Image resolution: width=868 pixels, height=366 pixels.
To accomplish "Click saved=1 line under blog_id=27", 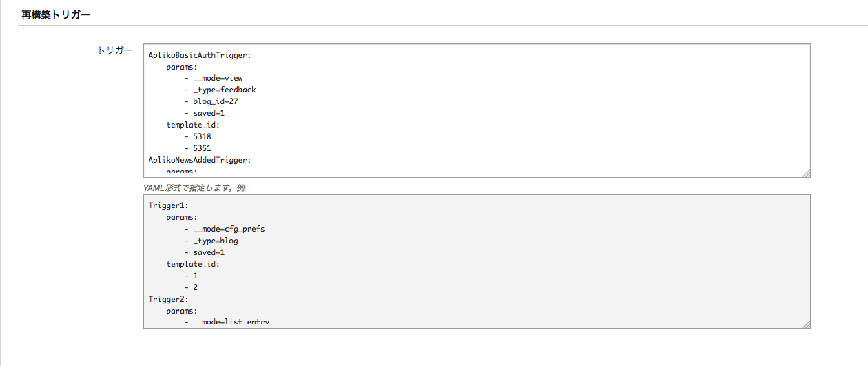I will pos(209,113).
